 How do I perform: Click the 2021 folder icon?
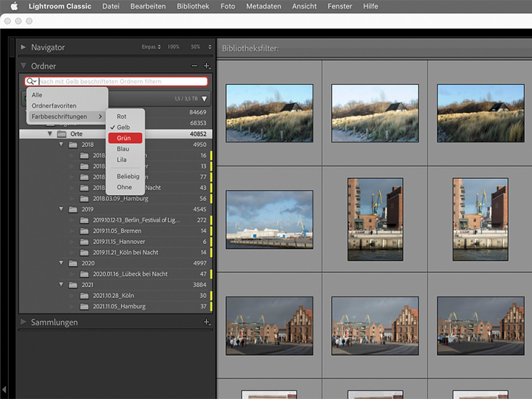(x=73, y=285)
